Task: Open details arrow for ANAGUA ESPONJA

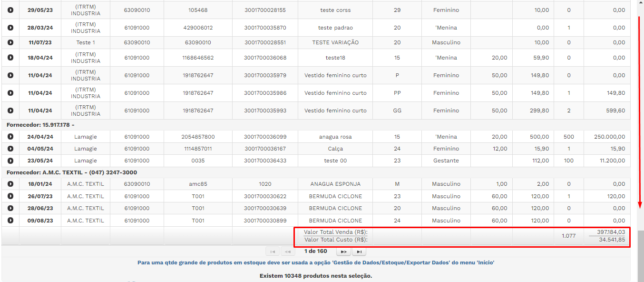Action: (10, 184)
